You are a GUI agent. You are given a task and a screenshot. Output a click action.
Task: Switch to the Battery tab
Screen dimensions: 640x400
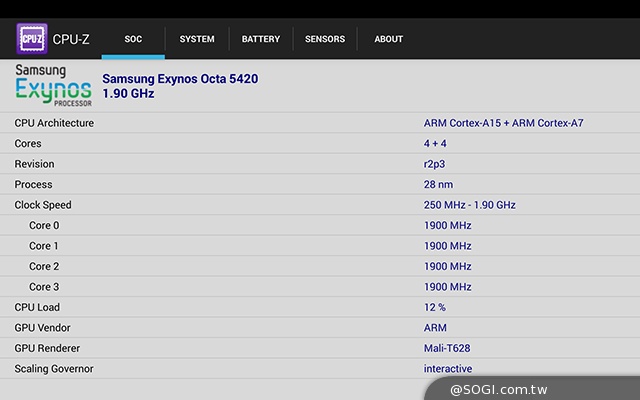coord(261,39)
